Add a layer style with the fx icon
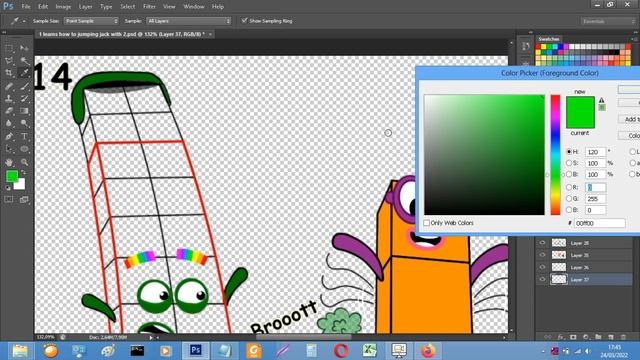This screenshot has width=640, height=360. (x=561, y=337)
